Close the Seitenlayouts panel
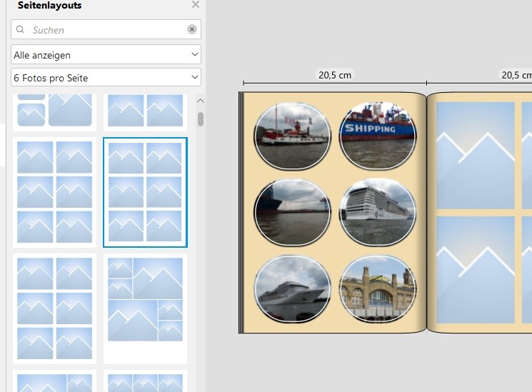532x392 pixels. point(196,4)
